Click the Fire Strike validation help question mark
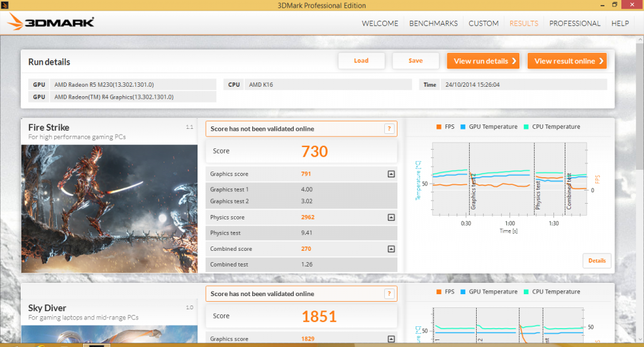This screenshot has width=644, height=347. point(390,129)
